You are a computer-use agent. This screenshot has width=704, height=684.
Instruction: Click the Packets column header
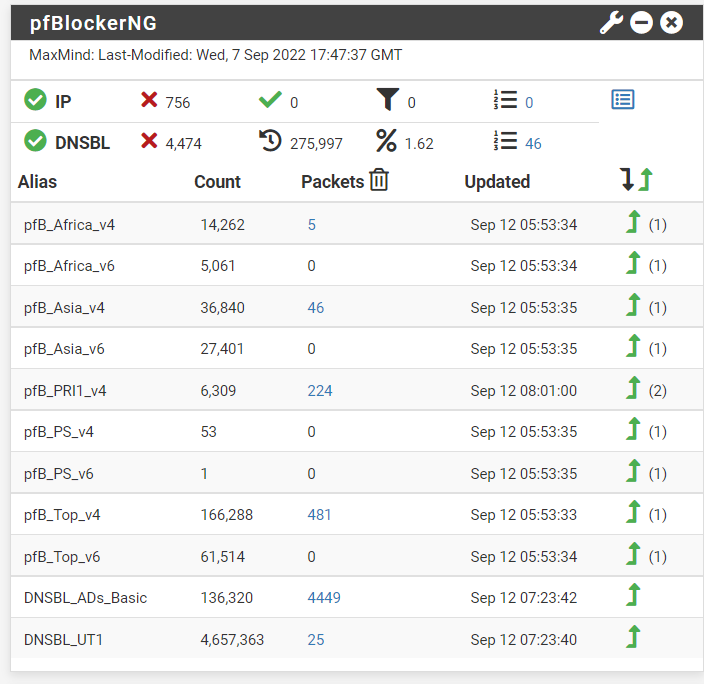332,182
